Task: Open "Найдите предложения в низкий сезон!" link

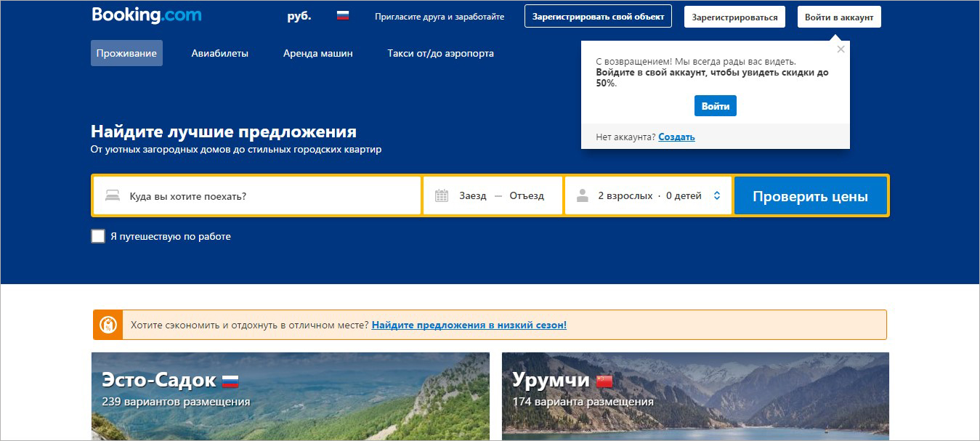Action: (x=469, y=325)
